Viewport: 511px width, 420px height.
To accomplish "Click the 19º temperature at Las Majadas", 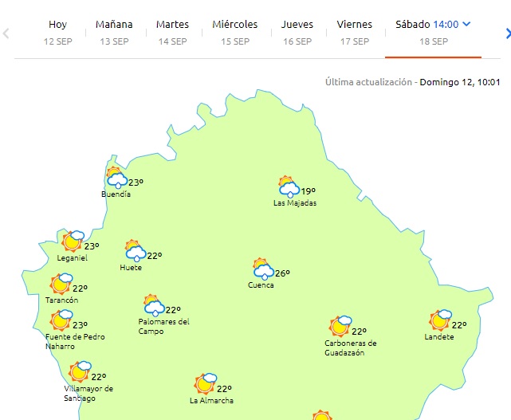I will click(308, 191).
